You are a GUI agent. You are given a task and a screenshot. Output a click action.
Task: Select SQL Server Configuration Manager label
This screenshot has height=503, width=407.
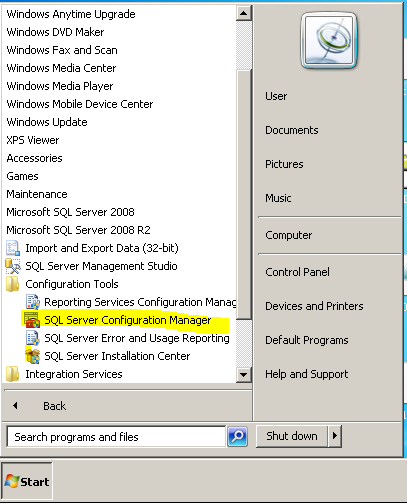point(128,320)
